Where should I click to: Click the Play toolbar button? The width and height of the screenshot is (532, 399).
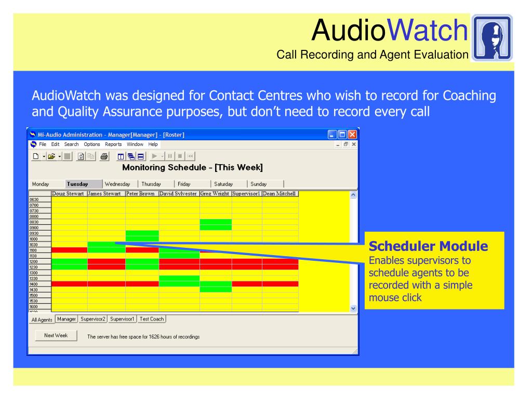pos(154,156)
